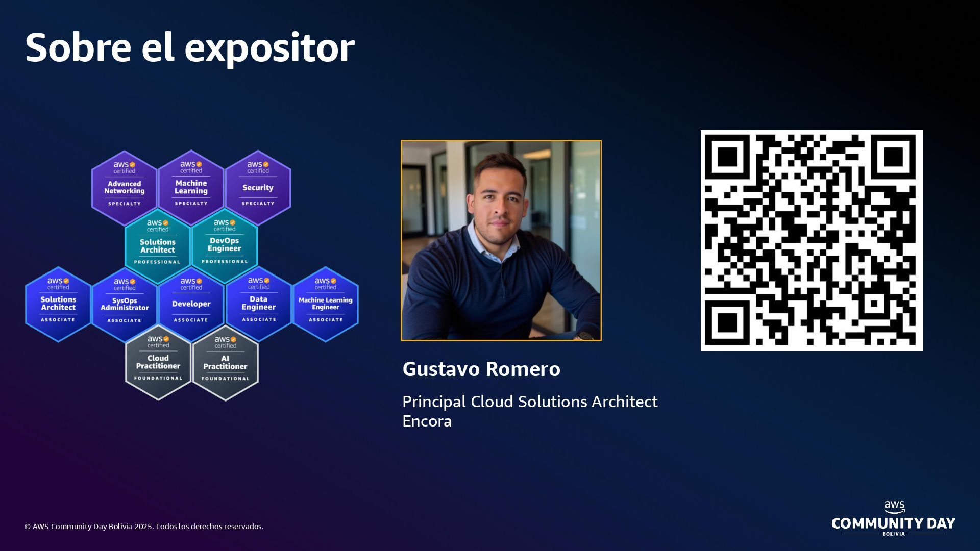Click the AI Practitioner Foundational badge
The image size is (980, 551).
click(225, 363)
